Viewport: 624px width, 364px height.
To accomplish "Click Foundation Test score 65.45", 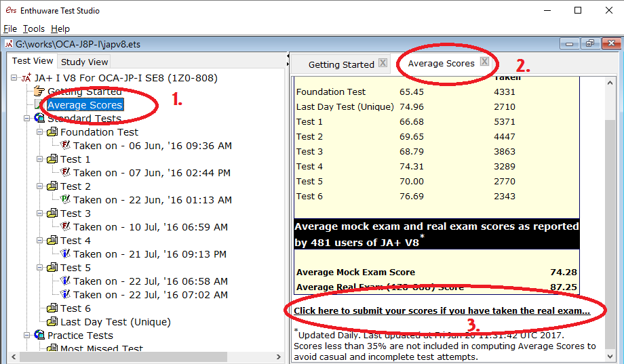I will coord(412,92).
